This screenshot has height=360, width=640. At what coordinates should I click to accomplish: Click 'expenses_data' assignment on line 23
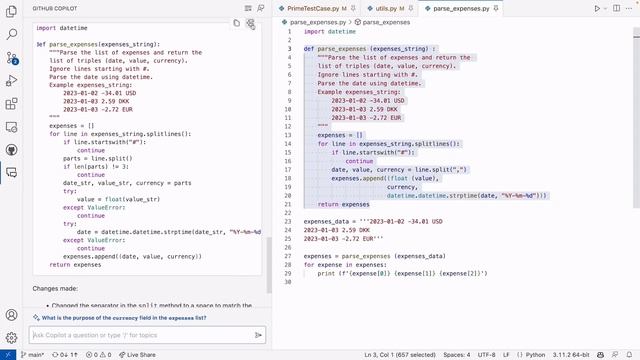pyautogui.click(x=373, y=221)
